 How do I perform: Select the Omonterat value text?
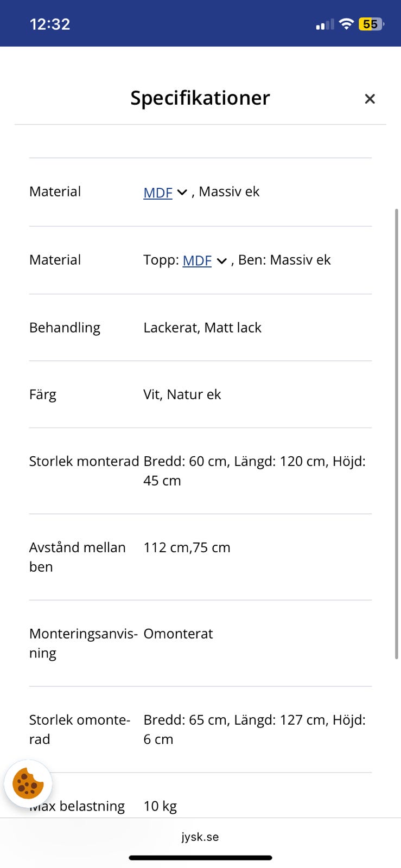click(178, 634)
